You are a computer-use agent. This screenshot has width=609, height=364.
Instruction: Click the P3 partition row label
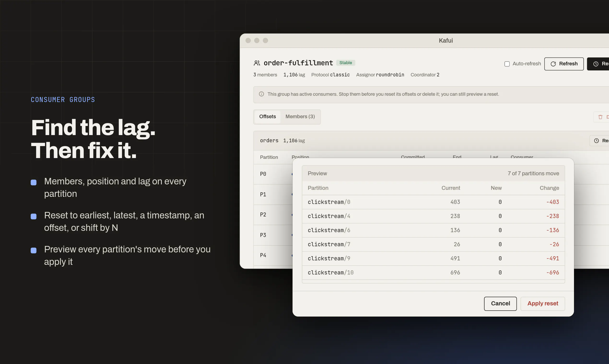(x=263, y=235)
